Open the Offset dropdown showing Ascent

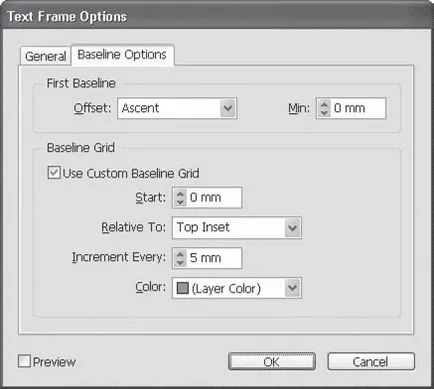[x=177, y=108]
